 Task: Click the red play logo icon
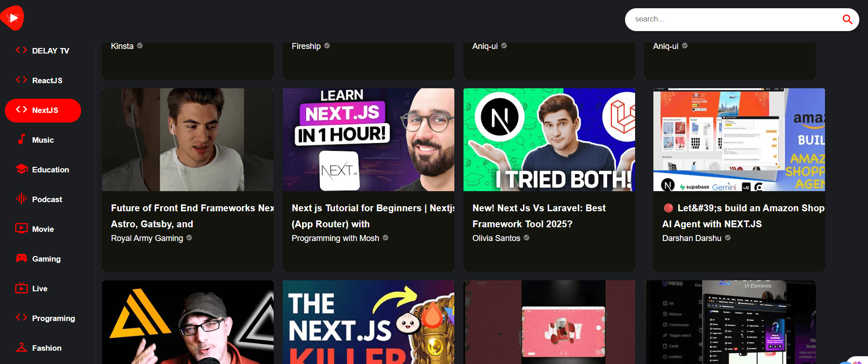pos(12,18)
